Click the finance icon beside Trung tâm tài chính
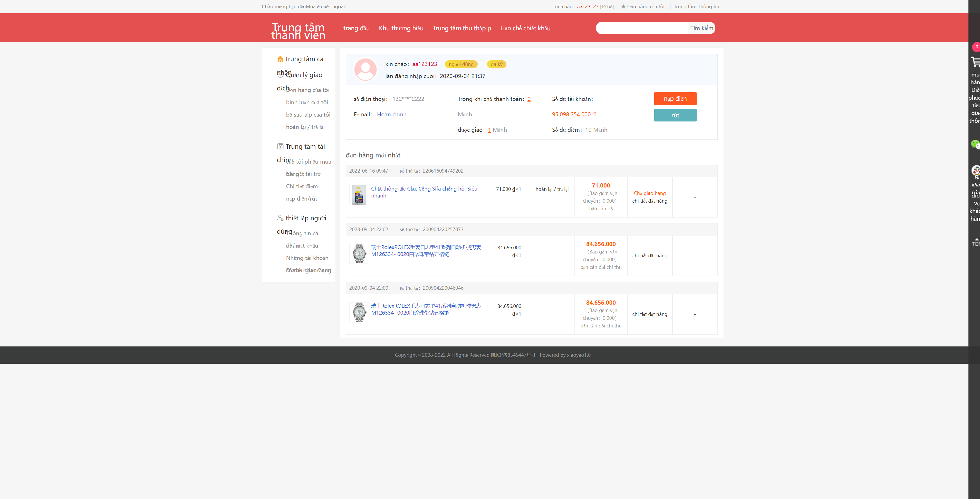Screen dimensions: 980x499 point(280,147)
